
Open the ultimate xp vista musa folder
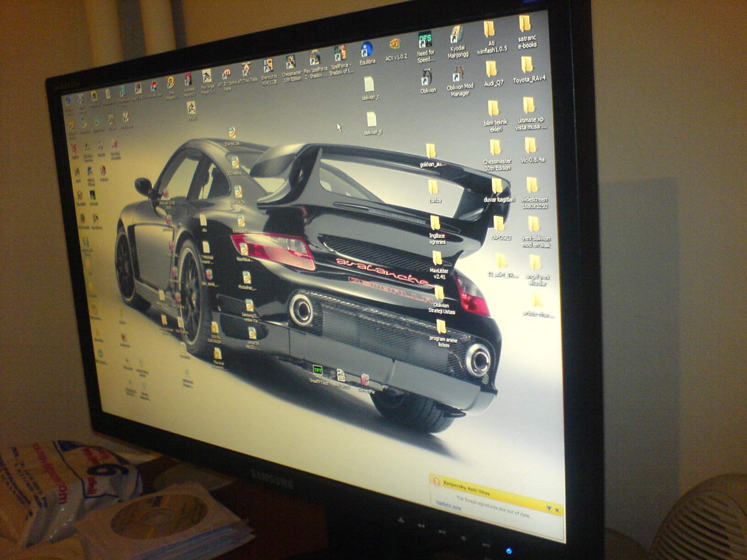click(530, 113)
